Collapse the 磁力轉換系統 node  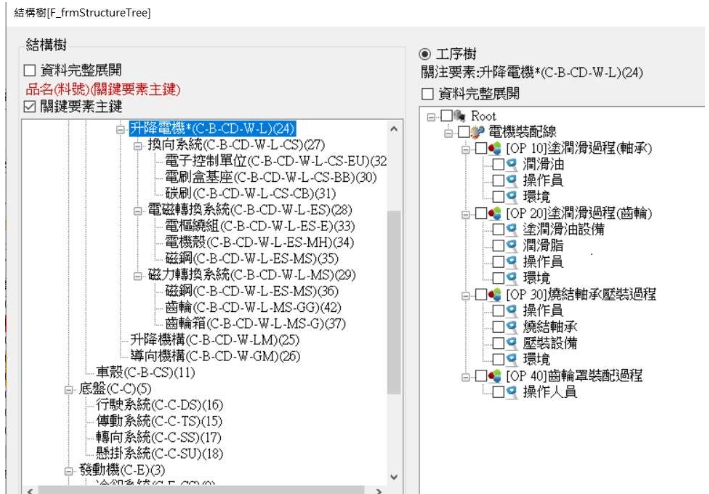(137, 276)
